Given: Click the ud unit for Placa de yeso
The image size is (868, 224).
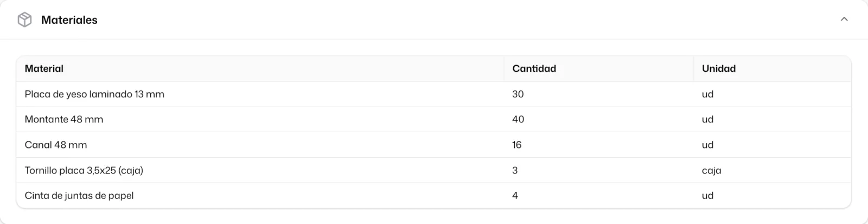Looking at the screenshot, I should (707, 94).
